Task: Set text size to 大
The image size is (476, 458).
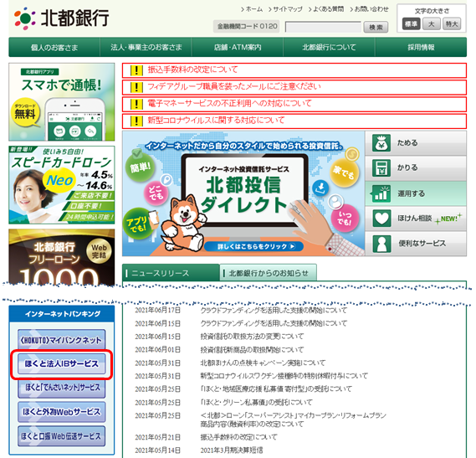Action: pos(432,24)
